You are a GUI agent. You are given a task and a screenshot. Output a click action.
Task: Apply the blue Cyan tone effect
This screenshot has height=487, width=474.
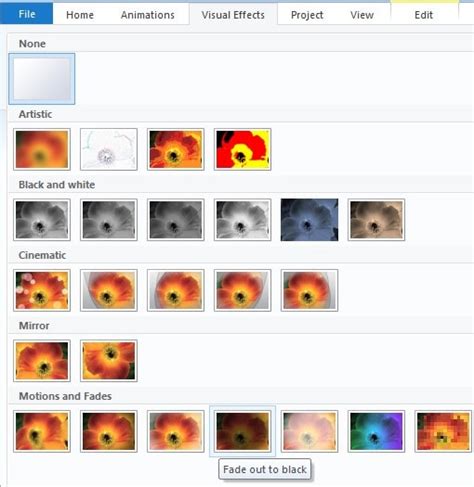click(309, 220)
